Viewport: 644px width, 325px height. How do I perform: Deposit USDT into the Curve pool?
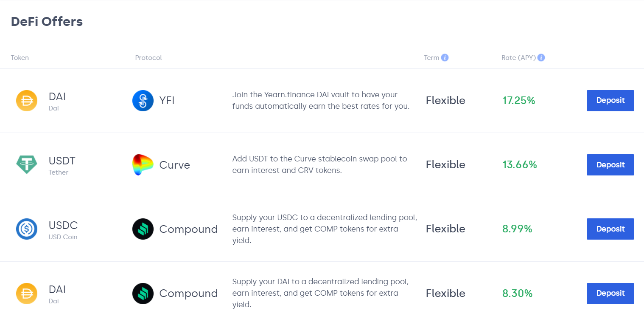610,165
